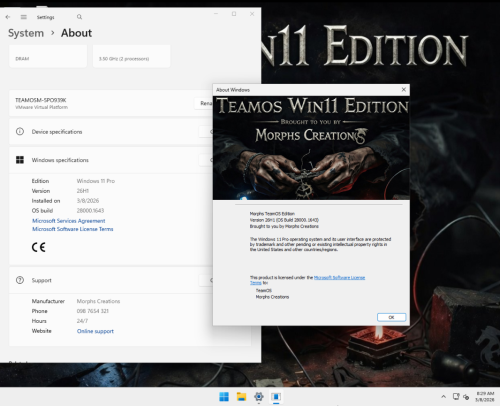Click the VMware Virtual Platform text
500x406 pixels.
(41, 107)
